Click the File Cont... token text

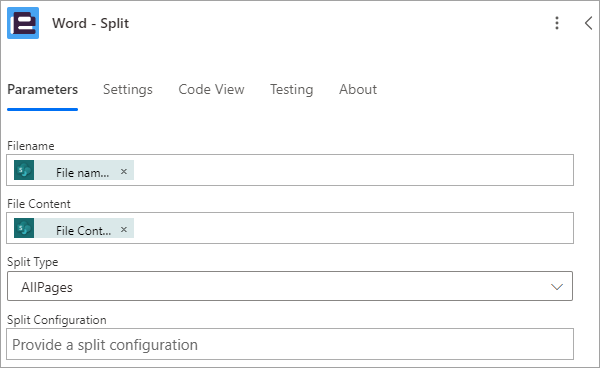[x=83, y=231]
